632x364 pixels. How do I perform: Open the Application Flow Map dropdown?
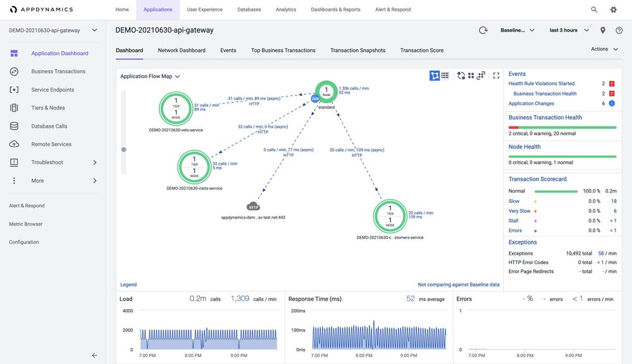click(150, 76)
